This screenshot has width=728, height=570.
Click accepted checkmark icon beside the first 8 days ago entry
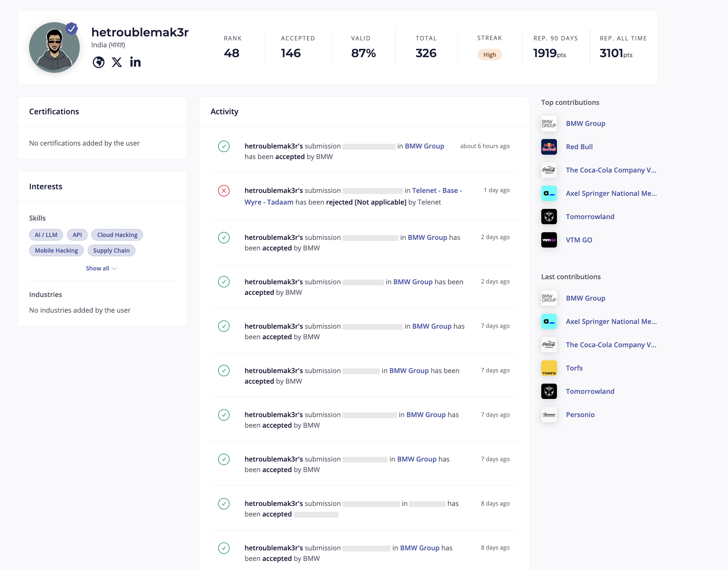point(224,504)
